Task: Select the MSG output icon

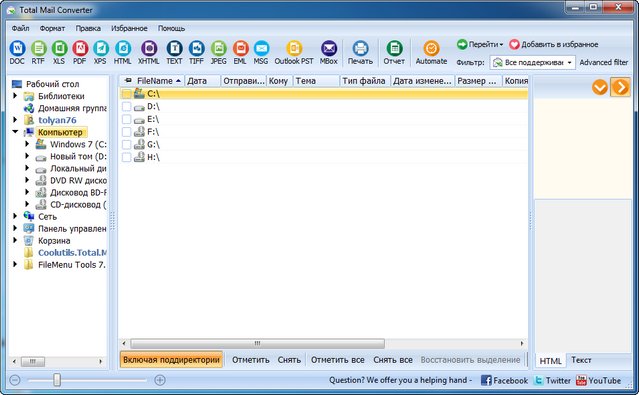Action: 261,53
